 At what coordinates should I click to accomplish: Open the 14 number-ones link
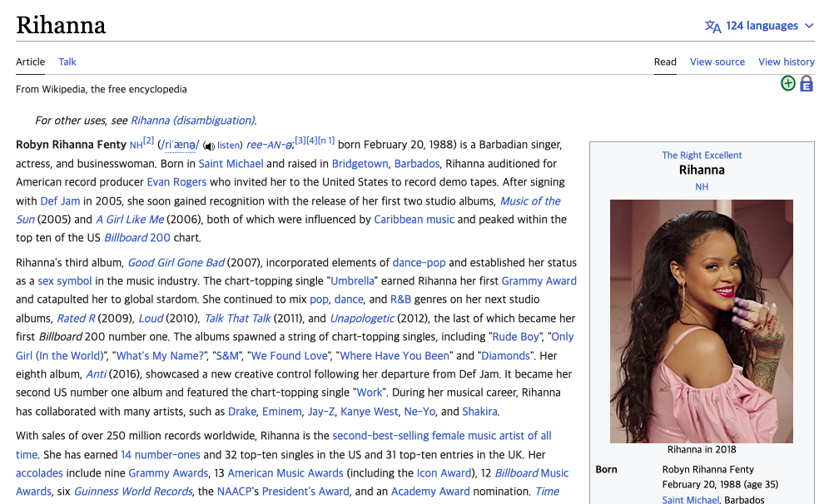tap(160, 455)
